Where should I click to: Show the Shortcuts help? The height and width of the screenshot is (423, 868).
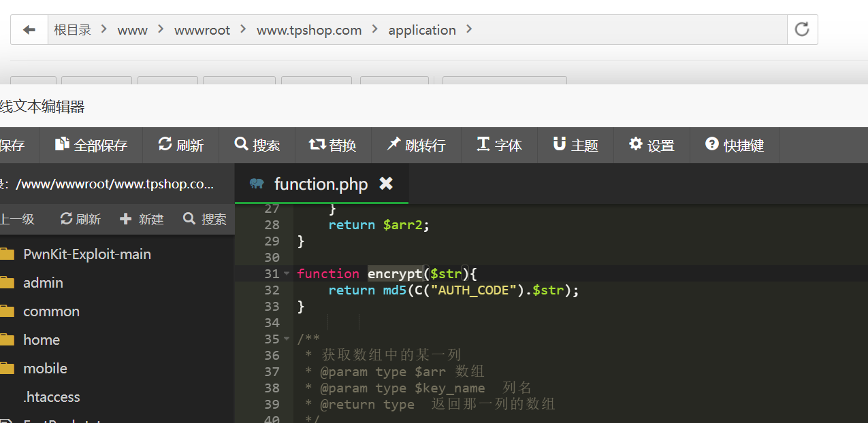pyautogui.click(x=735, y=145)
